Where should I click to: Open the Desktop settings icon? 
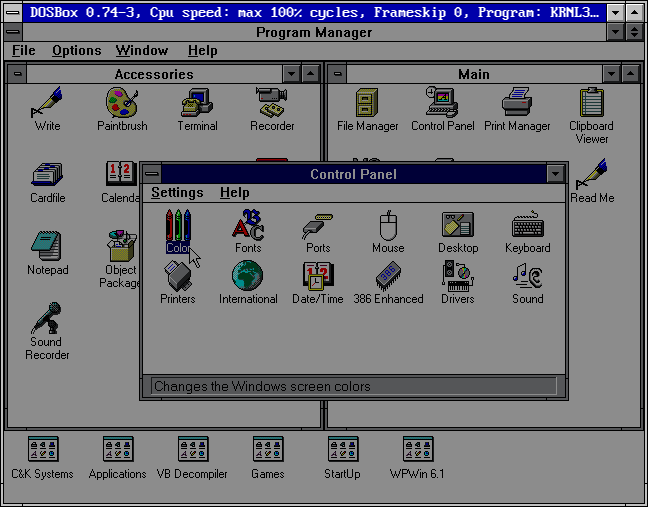coord(458,231)
